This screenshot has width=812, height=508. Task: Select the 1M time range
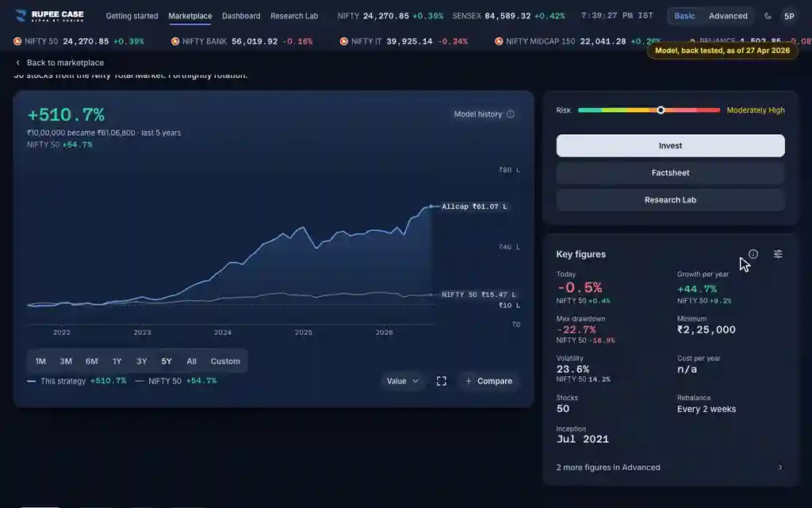coord(40,361)
